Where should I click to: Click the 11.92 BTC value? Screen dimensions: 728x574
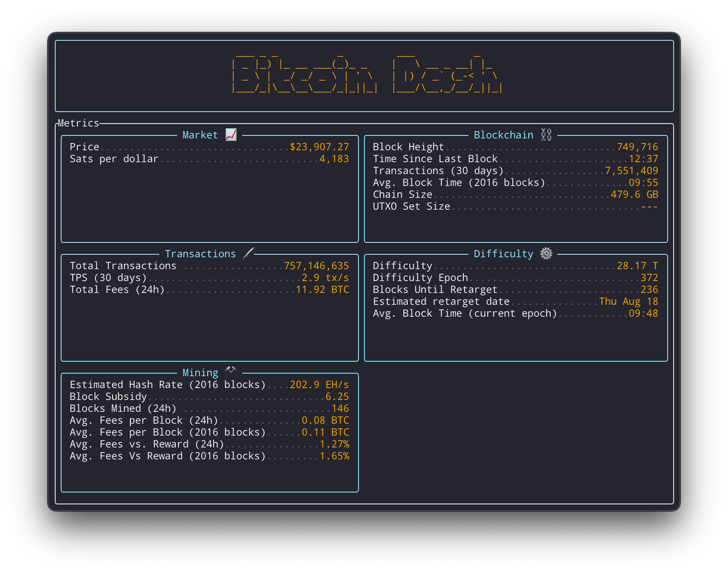(x=322, y=290)
